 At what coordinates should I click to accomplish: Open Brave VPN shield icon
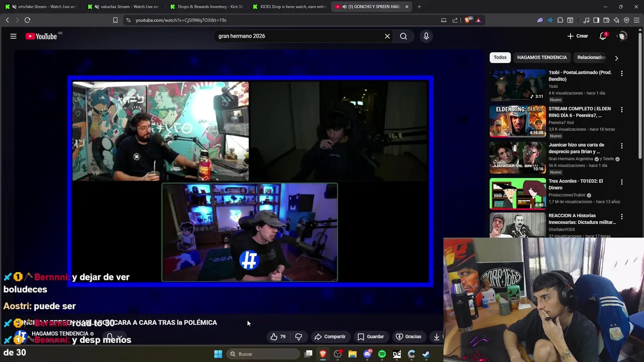click(626, 20)
